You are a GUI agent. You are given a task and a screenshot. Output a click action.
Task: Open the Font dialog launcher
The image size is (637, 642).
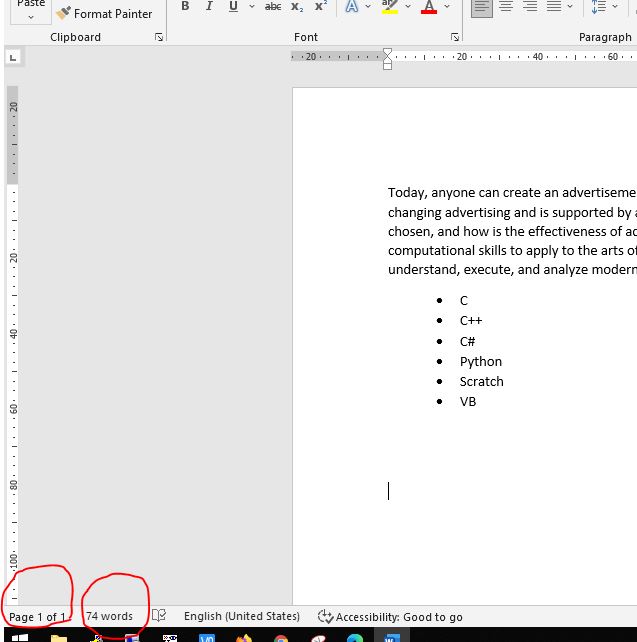click(x=455, y=38)
